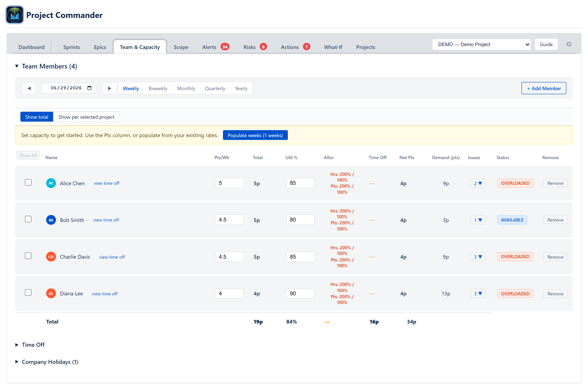Tick Bob Smith's row checkbox
Screen dimensions: 588x390
[x=28, y=219]
